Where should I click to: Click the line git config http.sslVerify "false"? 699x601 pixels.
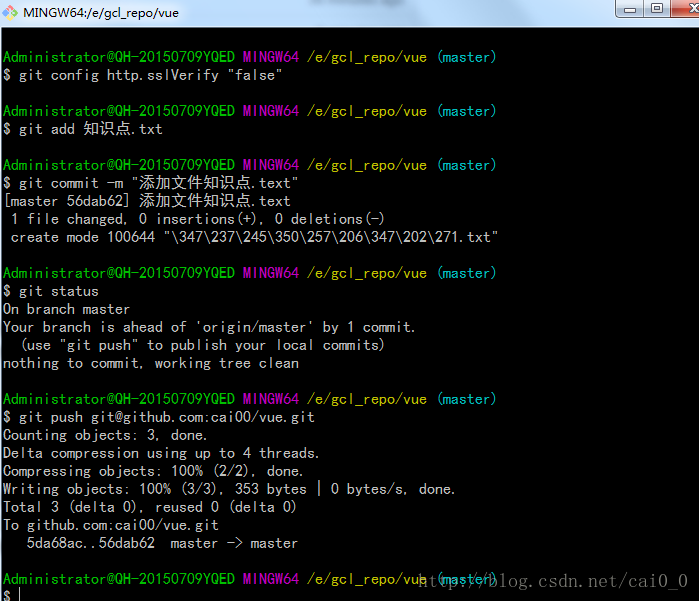coord(143,75)
